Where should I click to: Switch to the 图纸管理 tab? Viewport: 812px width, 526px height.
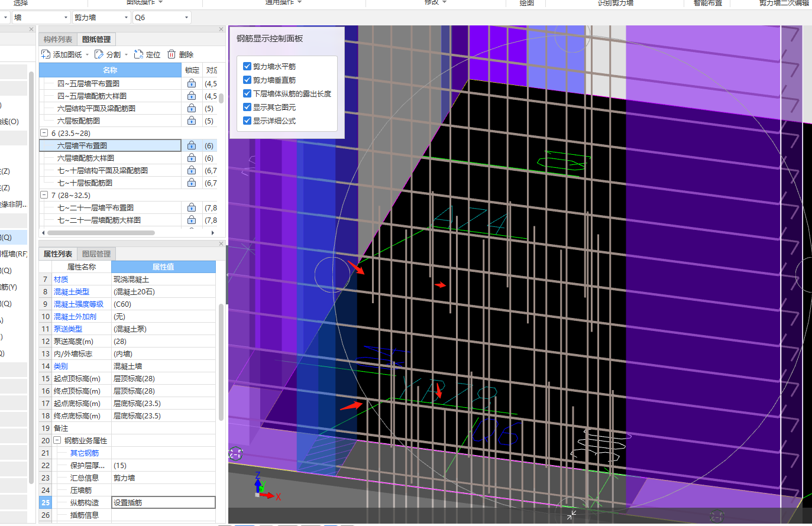tap(96, 39)
